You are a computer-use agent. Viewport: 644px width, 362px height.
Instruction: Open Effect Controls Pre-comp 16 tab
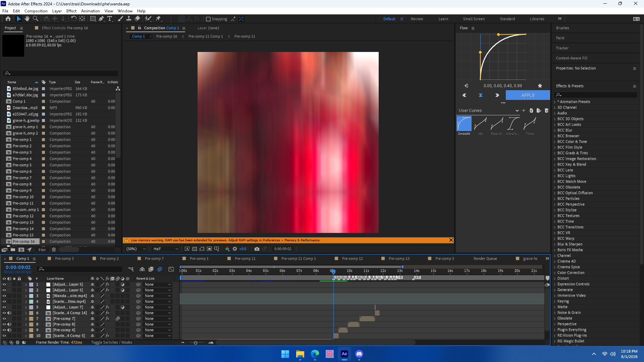coord(64,28)
